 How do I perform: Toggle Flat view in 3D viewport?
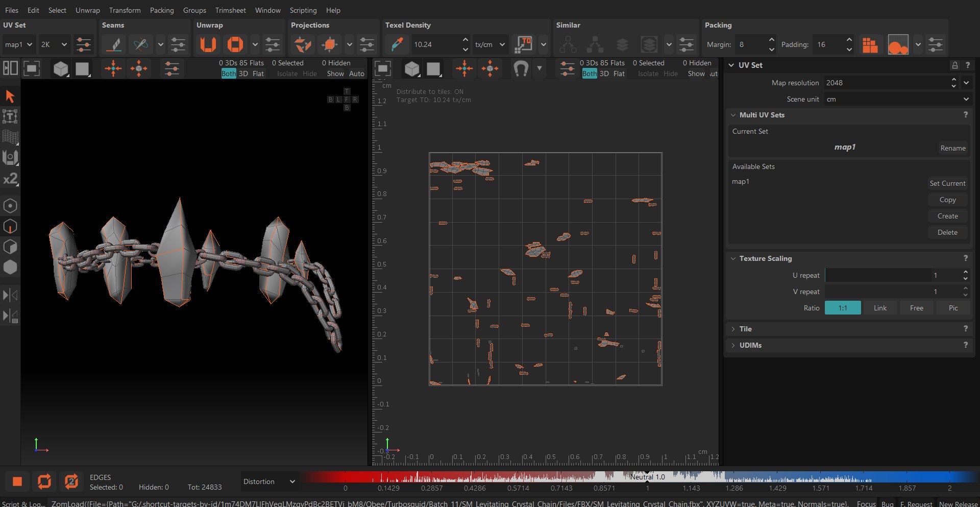258,74
